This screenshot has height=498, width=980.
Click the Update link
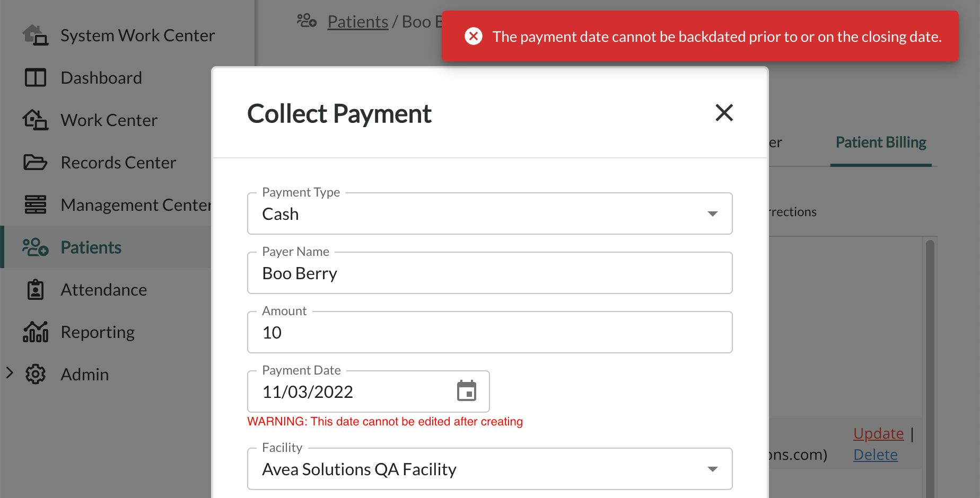(878, 433)
